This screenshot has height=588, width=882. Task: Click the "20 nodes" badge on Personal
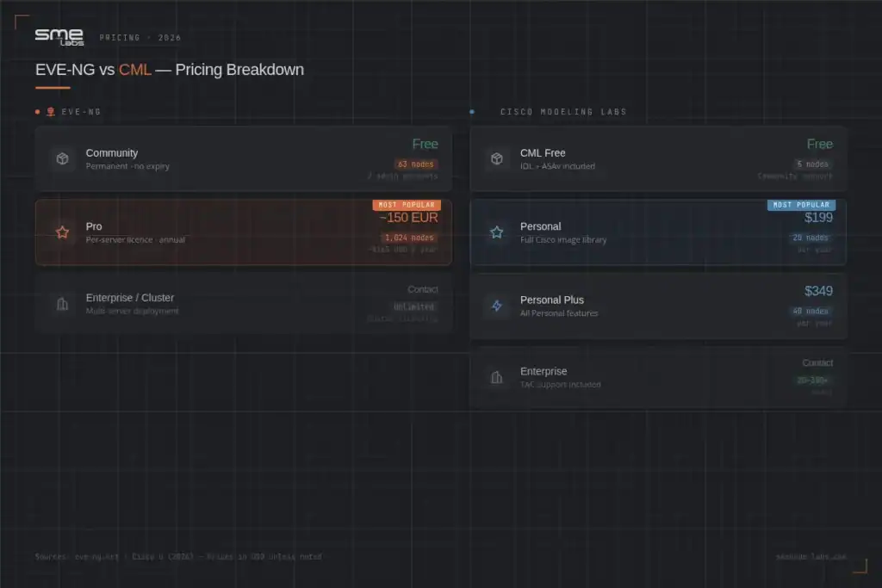[811, 238]
